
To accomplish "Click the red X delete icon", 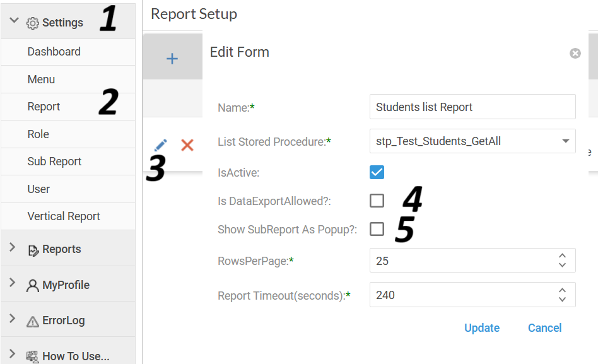I will pos(187,145).
